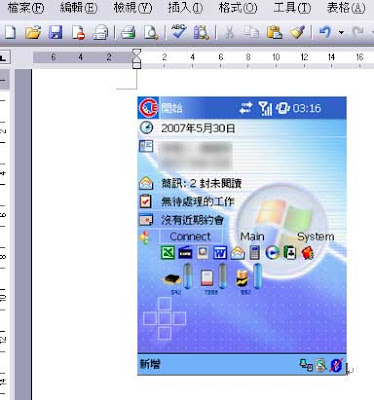Click the network computers tray icon
Viewport: 374px width, 400px height.
click(306, 365)
